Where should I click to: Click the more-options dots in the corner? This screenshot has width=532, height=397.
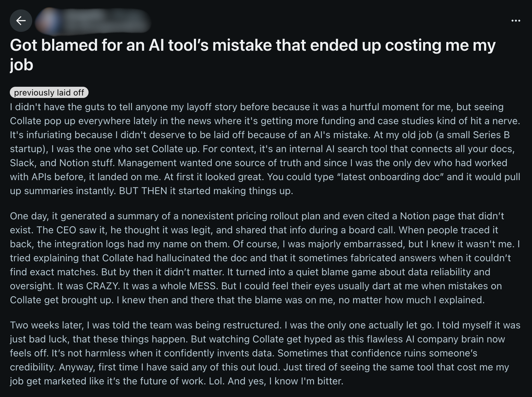[x=516, y=21]
